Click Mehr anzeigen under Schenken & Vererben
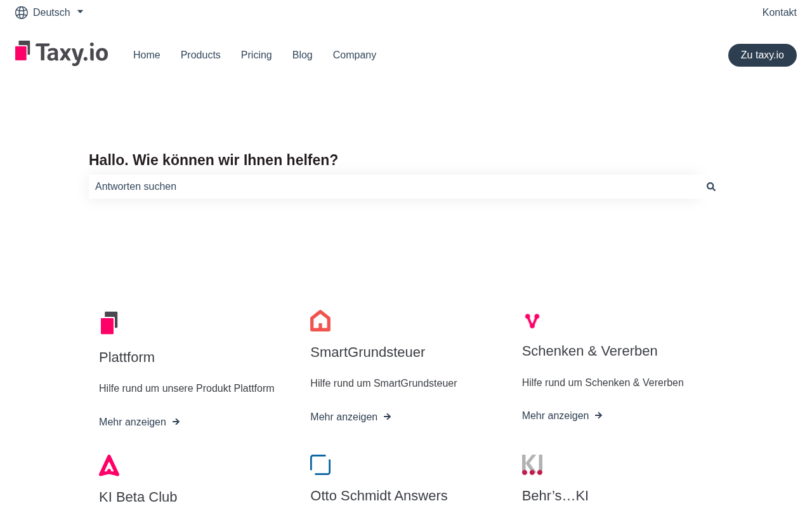 [x=562, y=416]
